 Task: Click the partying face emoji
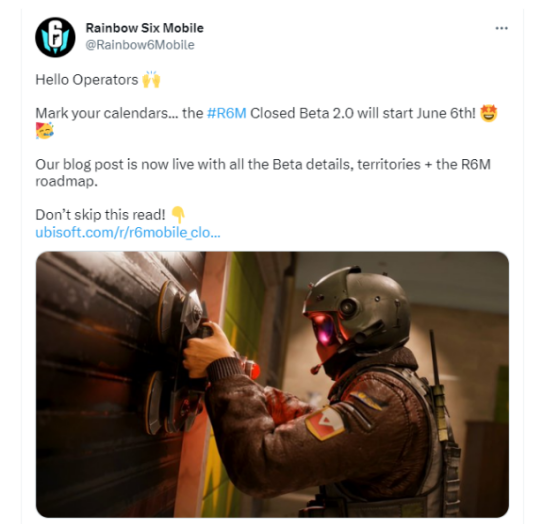pos(45,130)
